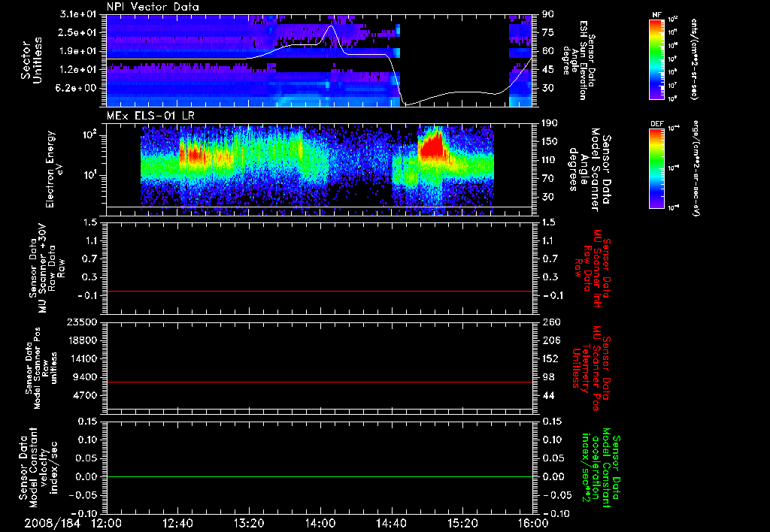Click the green zero line in the velocity panel

[x=320, y=476]
